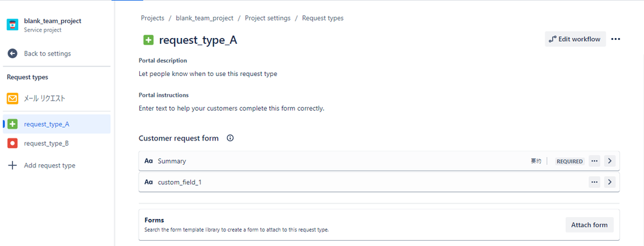This screenshot has width=644, height=246.
Task: Edit the Portal description text
Action: pyautogui.click(x=208, y=74)
